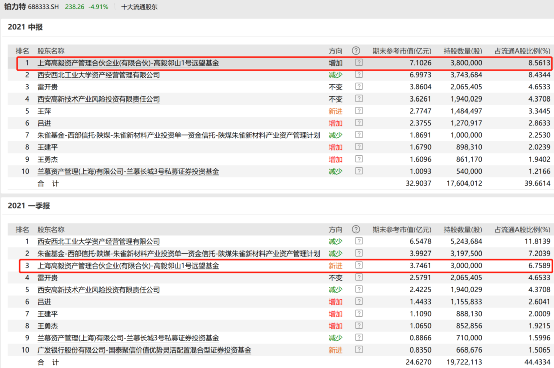The width and height of the screenshot is (554, 368).
Task: Click info icon for 兰幕长城3号 in 中报
Action: (x=359, y=171)
